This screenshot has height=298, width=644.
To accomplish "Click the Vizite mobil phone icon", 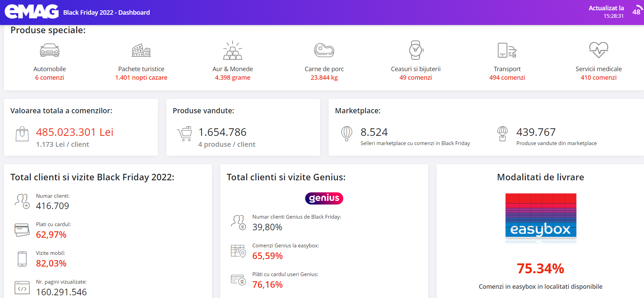I will [22, 259].
